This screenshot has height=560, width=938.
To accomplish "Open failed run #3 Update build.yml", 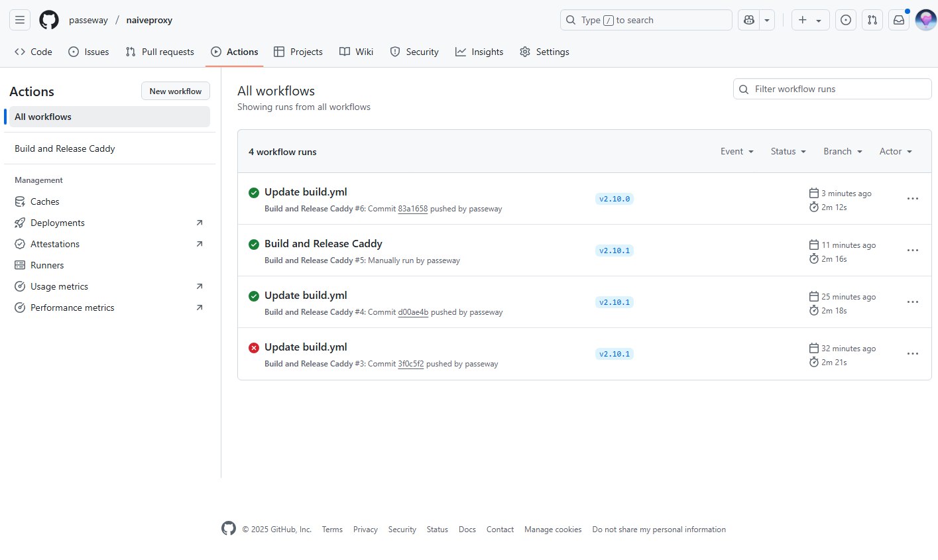I will (306, 347).
